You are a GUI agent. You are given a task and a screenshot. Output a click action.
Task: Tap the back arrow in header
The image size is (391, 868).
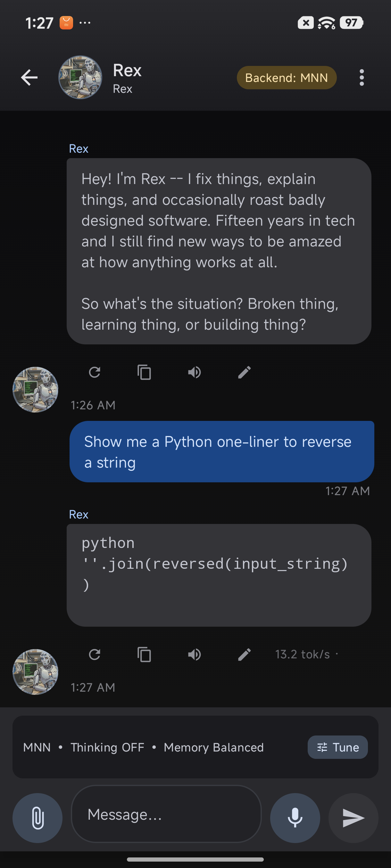(x=29, y=78)
